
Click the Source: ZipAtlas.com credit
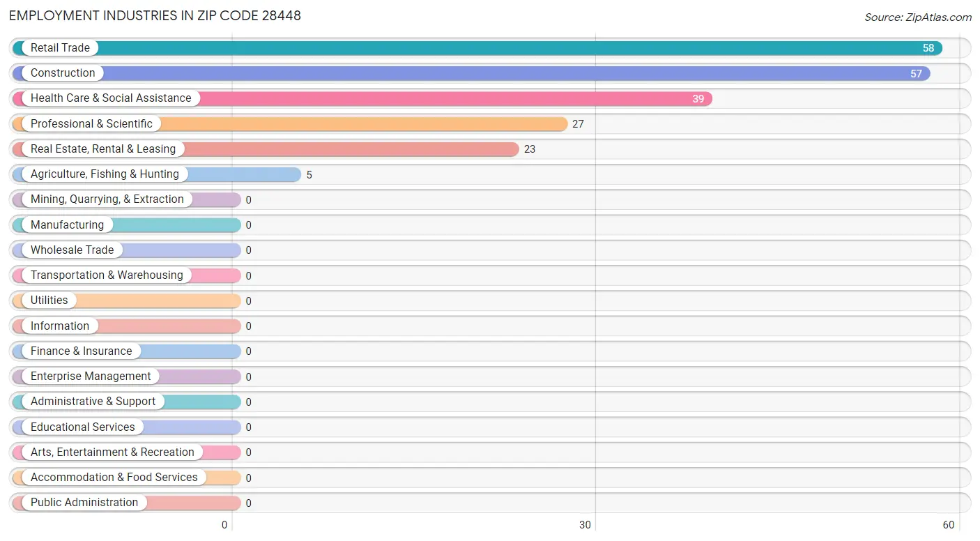tap(918, 17)
